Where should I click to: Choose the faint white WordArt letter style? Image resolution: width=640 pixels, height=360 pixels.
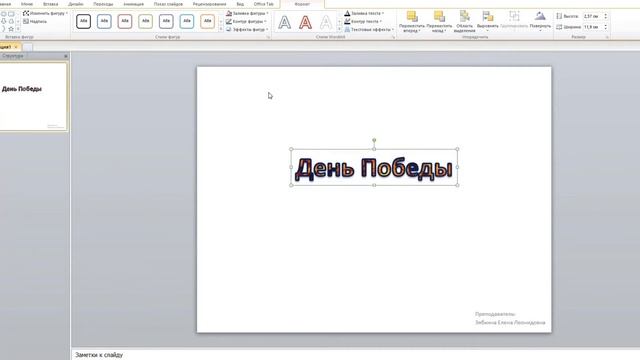pos(326,22)
